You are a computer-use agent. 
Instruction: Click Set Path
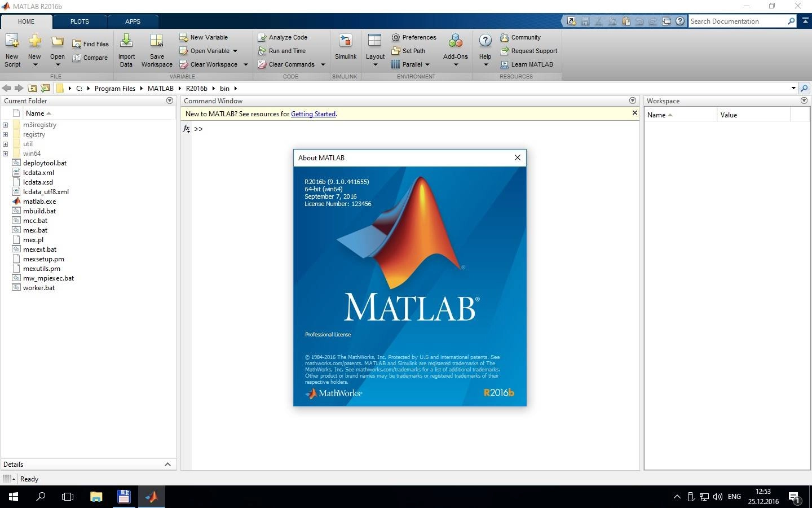[408, 51]
